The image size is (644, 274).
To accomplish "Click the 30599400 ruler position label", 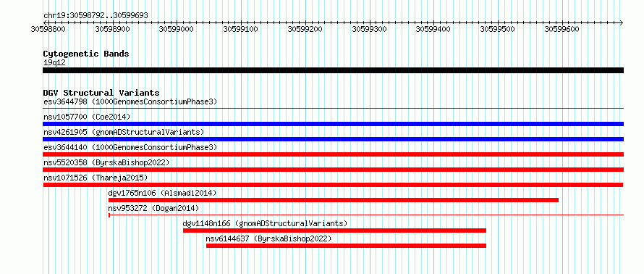I will [433, 29].
